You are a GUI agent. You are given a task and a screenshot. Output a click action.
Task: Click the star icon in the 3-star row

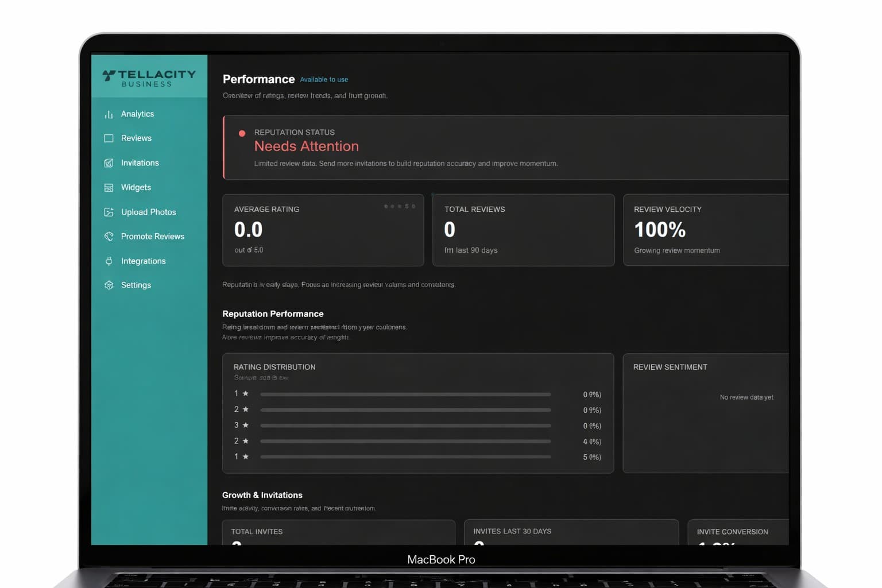click(x=246, y=425)
